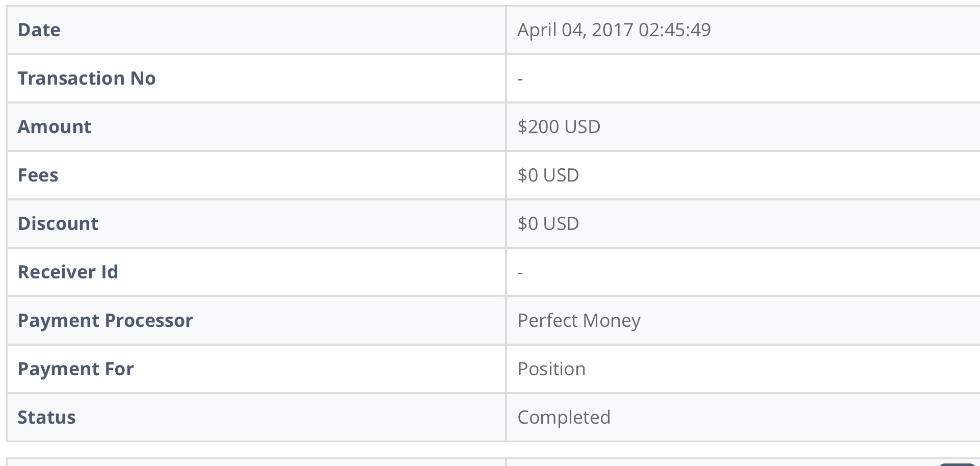Click the dash value beside Transaction No
The width and height of the screenshot is (980, 466).
click(520, 79)
